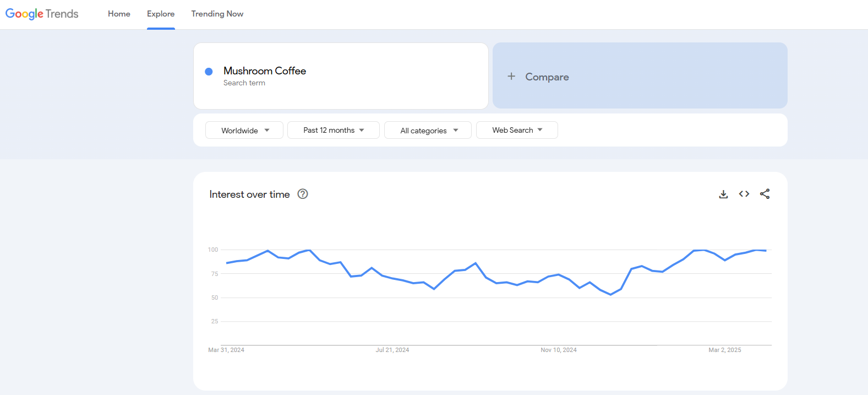Screen dimensions: 868x395
Task: Click the Mar 31, 2024 axis label
Action: (226, 350)
